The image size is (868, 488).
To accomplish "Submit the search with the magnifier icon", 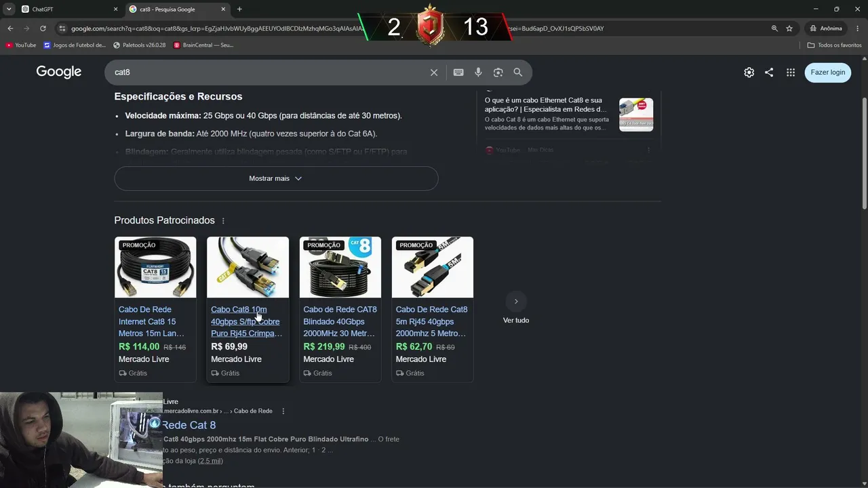I will [x=518, y=73].
